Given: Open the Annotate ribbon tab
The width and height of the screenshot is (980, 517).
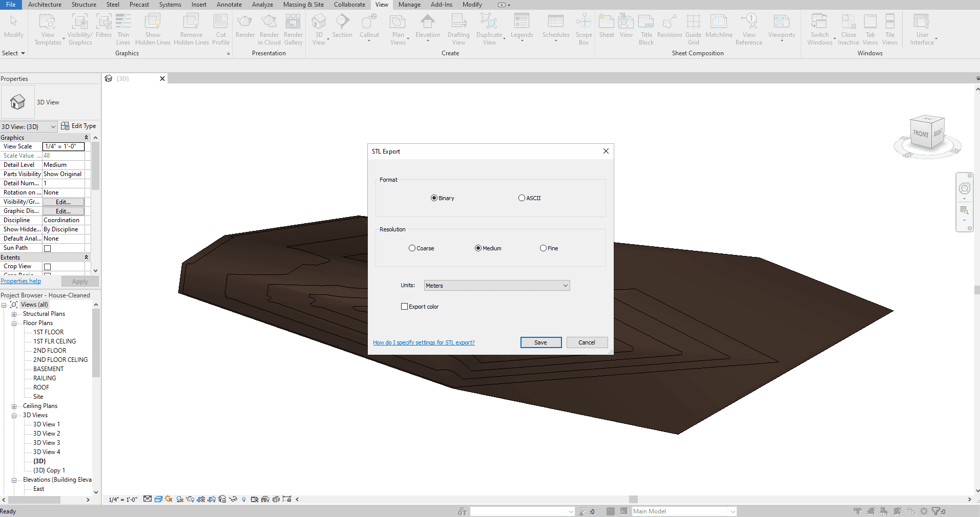Looking at the screenshot, I should (229, 5).
